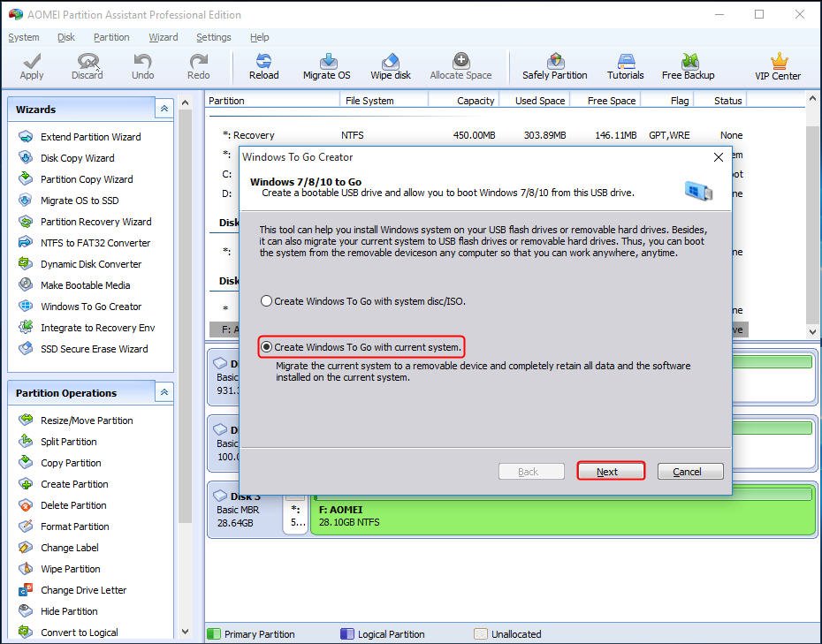Select Create Windows To Go with system disc/ISO
This screenshot has width=822, height=644.
click(x=363, y=301)
